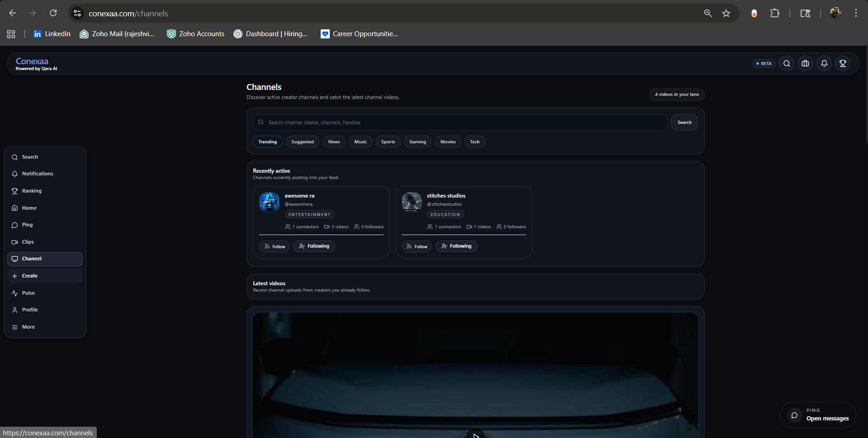Image resolution: width=868 pixels, height=438 pixels.
Task: Open the Career Opportunities bookmark
Action: click(359, 34)
